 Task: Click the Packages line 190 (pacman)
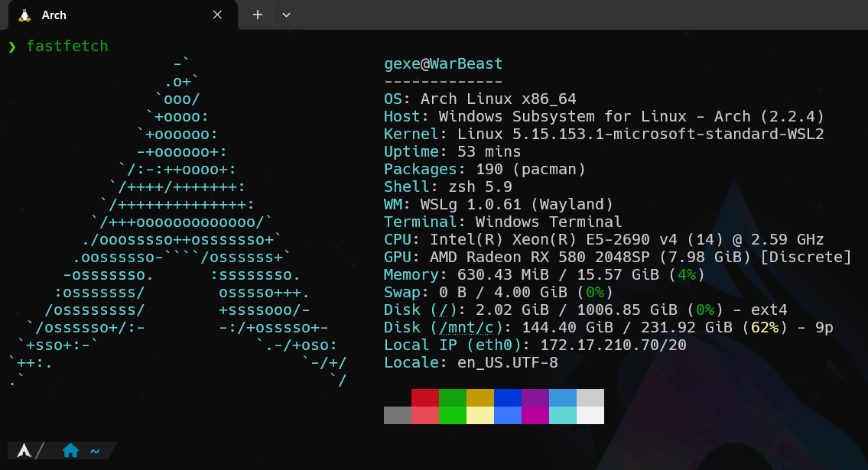(x=485, y=169)
